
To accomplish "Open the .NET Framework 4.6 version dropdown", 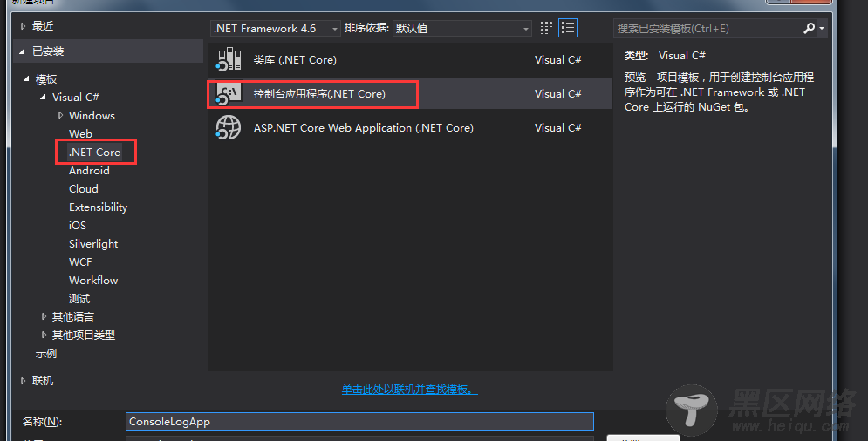I will (275, 28).
